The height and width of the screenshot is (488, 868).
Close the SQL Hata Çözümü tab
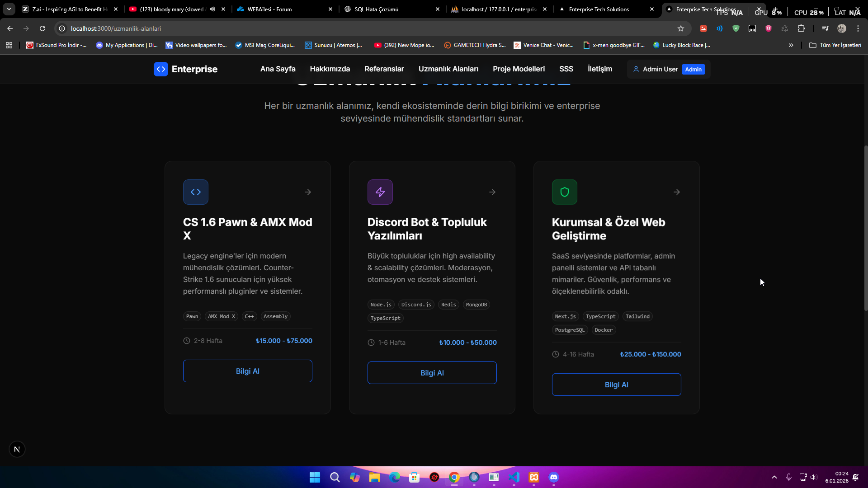coord(438,9)
